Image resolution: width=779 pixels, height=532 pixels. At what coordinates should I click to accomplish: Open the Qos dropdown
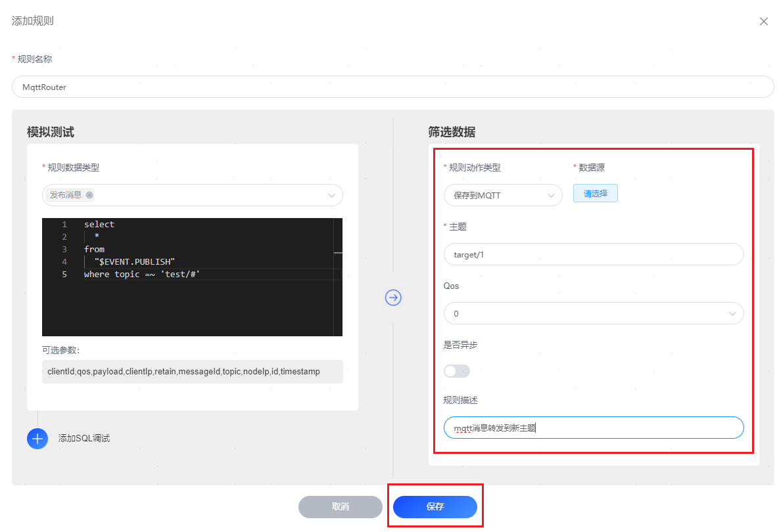tap(593, 313)
